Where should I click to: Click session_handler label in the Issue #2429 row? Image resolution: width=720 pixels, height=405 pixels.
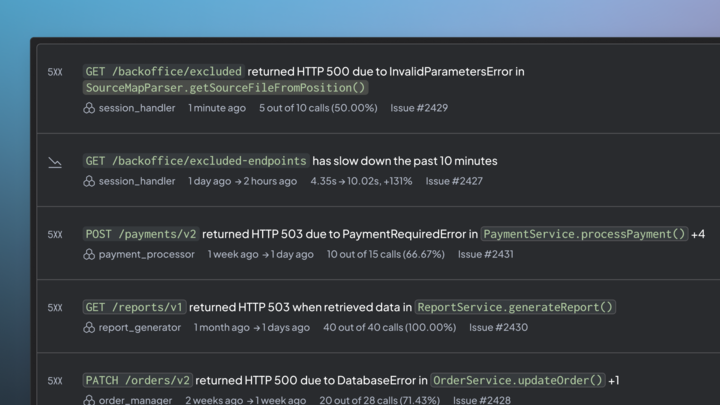(137, 108)
